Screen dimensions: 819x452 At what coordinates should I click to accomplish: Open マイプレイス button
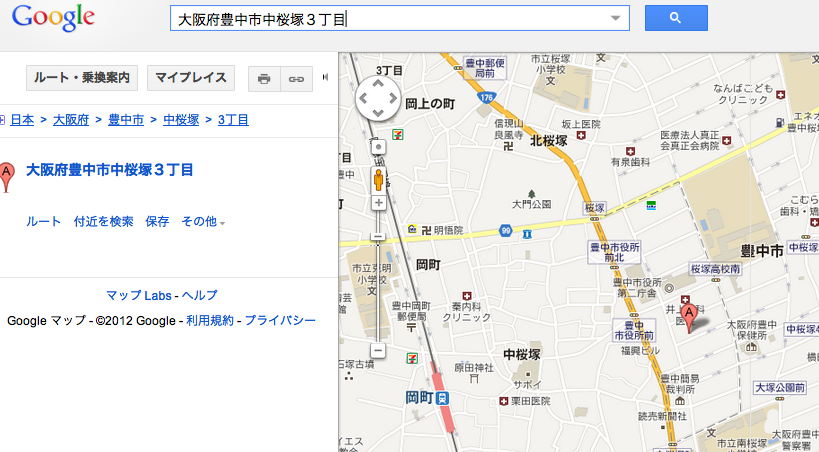(191, 78)
